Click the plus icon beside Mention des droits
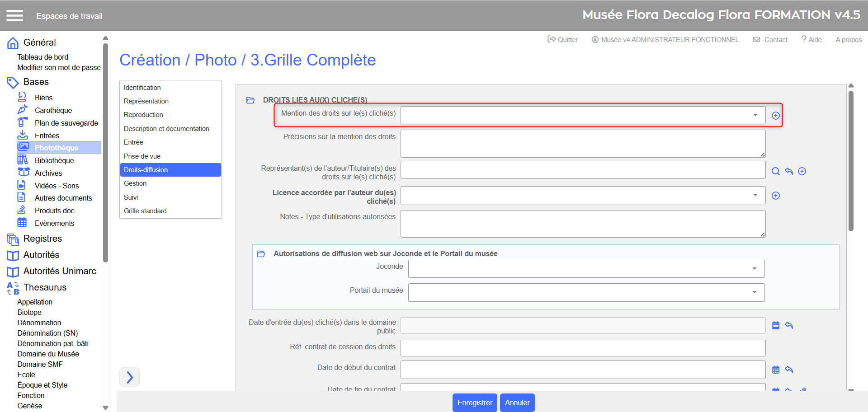 pyautogui.click(x=775, y=116)
